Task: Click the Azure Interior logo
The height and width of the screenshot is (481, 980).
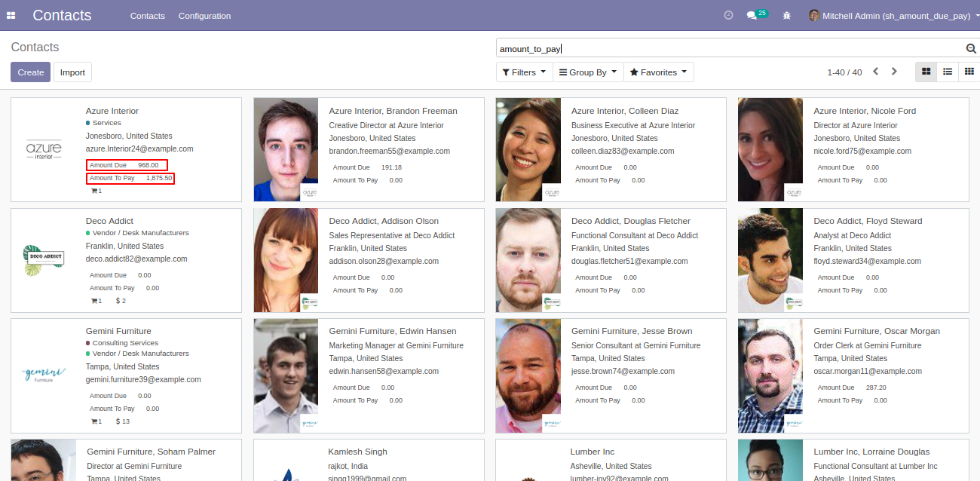Action: coord(44,149)
